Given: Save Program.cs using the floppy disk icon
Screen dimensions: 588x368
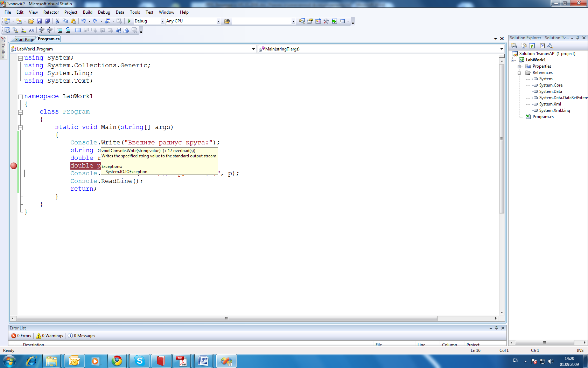Looking at the screenshot, I should coord(39,21).
